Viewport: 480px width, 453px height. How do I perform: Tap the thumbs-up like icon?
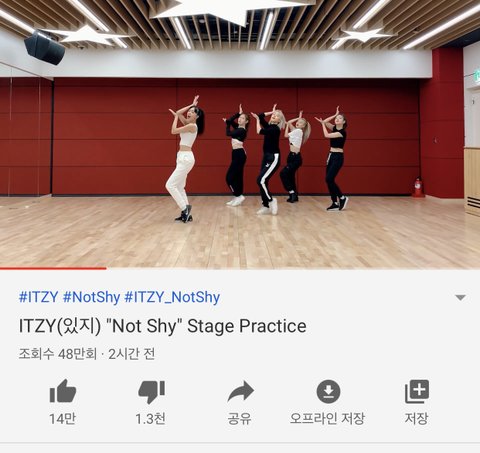tap(63, 391)
